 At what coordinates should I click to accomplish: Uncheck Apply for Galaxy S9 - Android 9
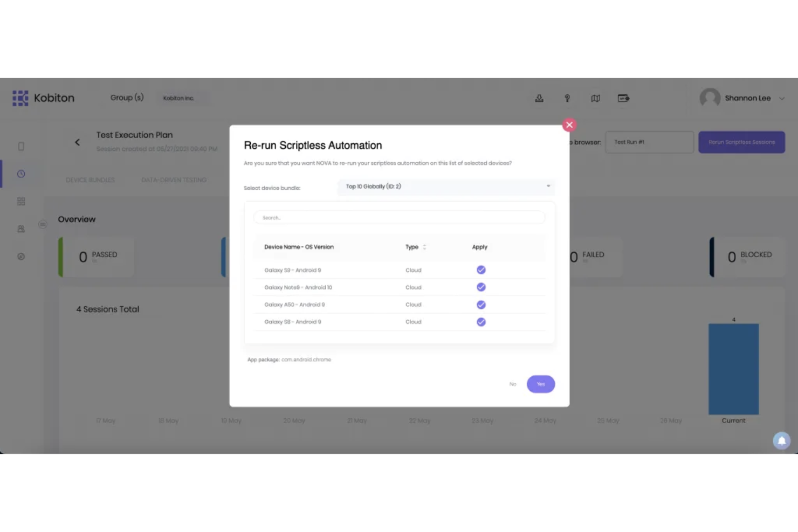point(481,270)
